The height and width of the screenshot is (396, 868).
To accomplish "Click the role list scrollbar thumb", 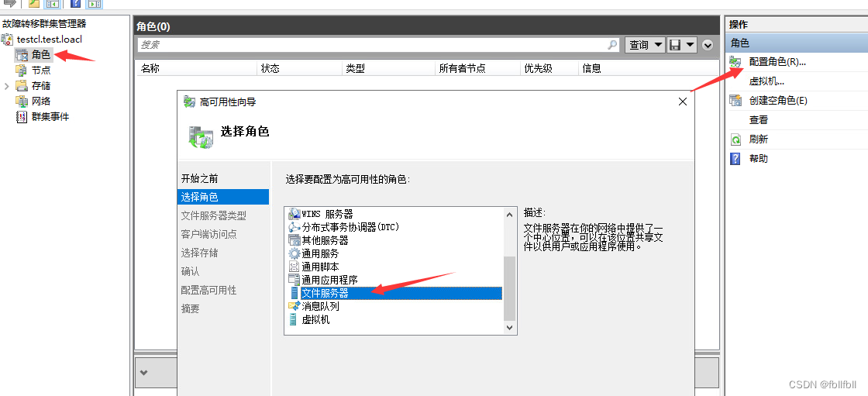I will click(x=510, y=288).
